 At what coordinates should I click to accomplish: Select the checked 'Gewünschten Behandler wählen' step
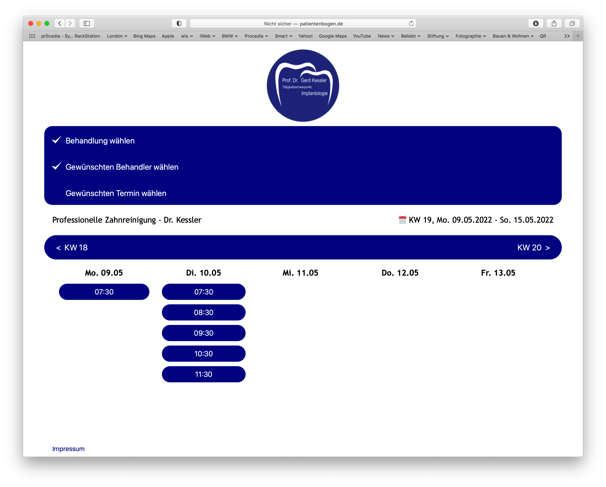[121, 167]
